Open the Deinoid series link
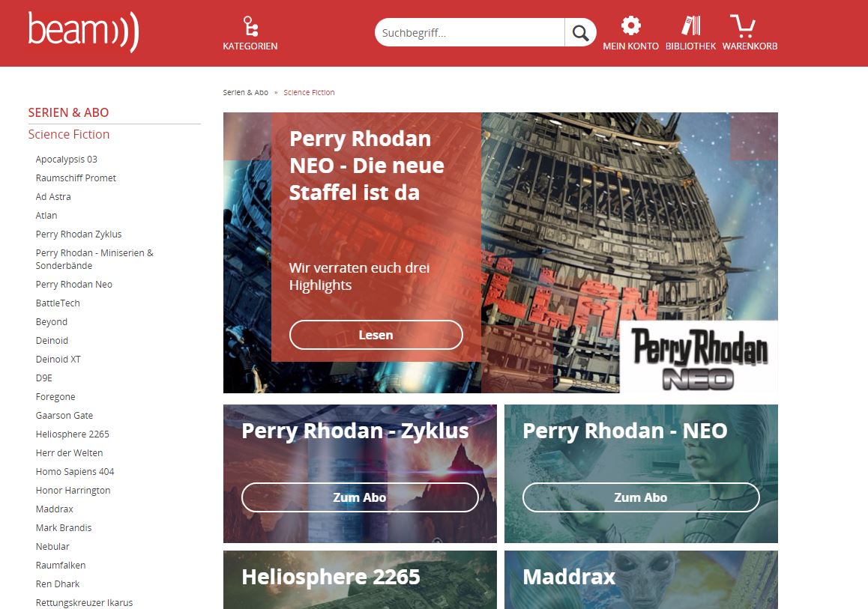The height and width of the screenshot is (609, 868). (52, 341)
